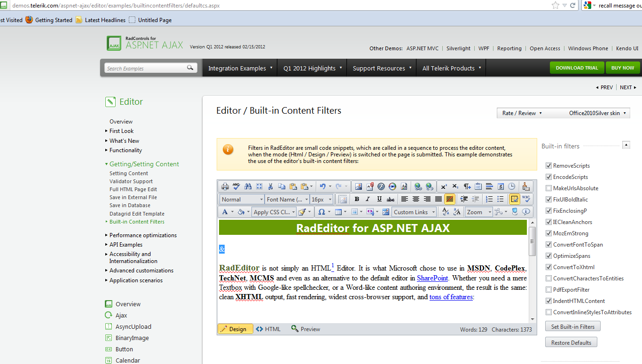This screenshot has height=364, width=642.
Task: Uncheck the RemoveScripts filter
Action: pos(548,166)
